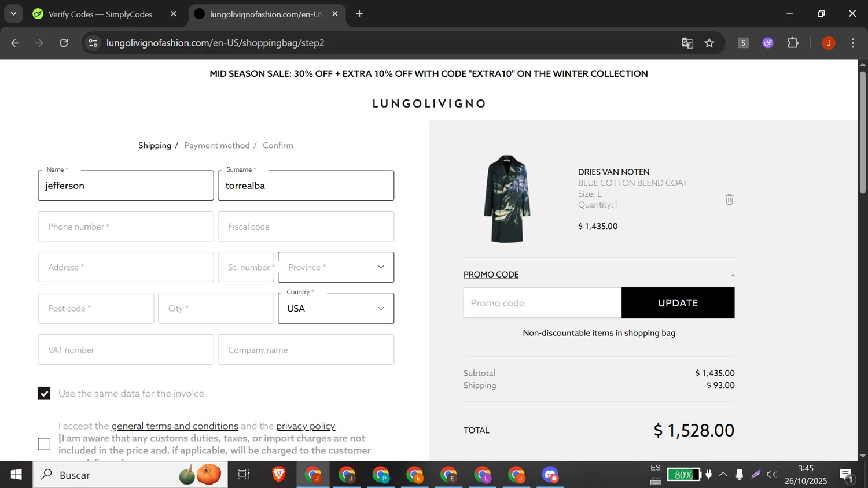Open the Province dropdown
868x488 pixels.
coord(336,267)
